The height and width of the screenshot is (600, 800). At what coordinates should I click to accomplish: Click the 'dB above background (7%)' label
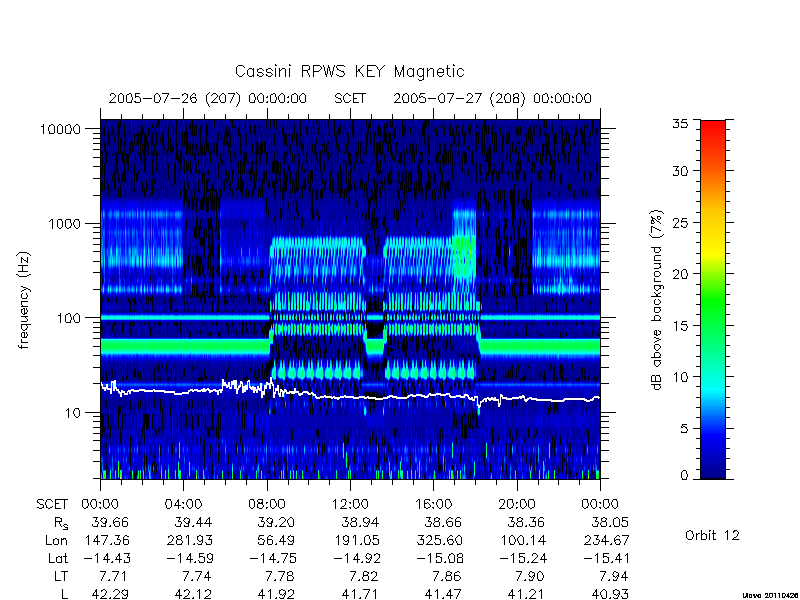[x=658, y=300]
